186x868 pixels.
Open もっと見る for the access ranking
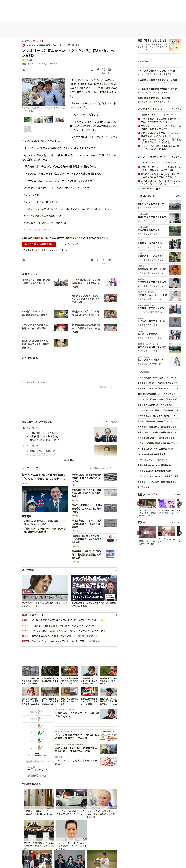pyautogui.click(x=176, y=109)
